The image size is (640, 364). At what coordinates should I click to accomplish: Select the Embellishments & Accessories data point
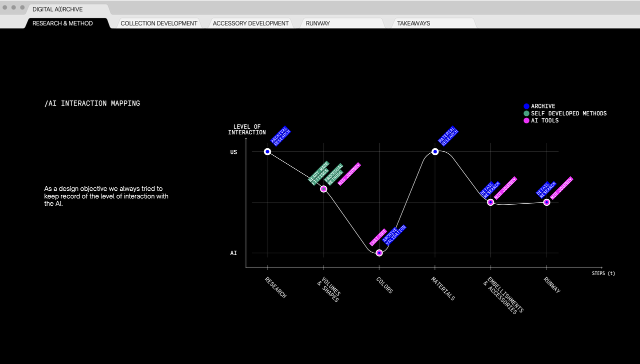[490, 202]
